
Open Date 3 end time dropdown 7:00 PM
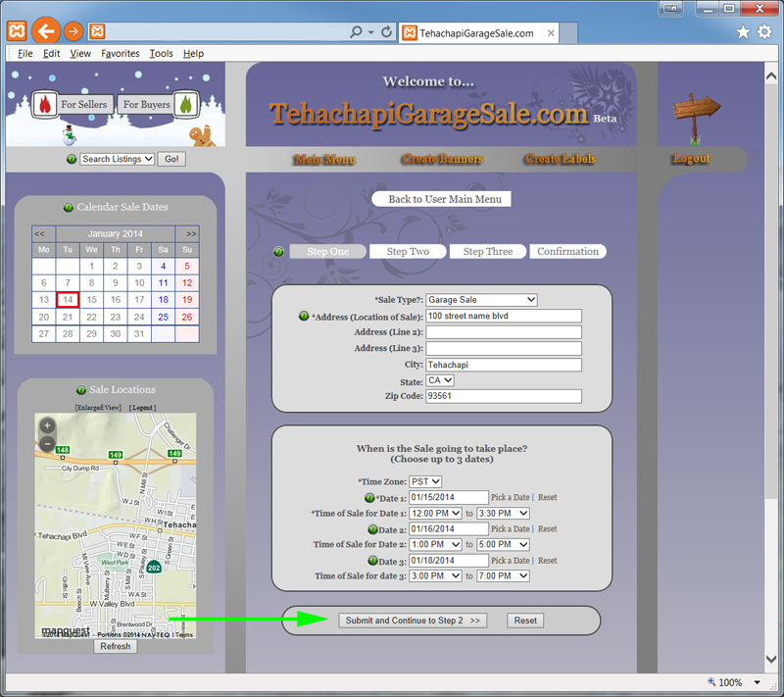(503, 576)
